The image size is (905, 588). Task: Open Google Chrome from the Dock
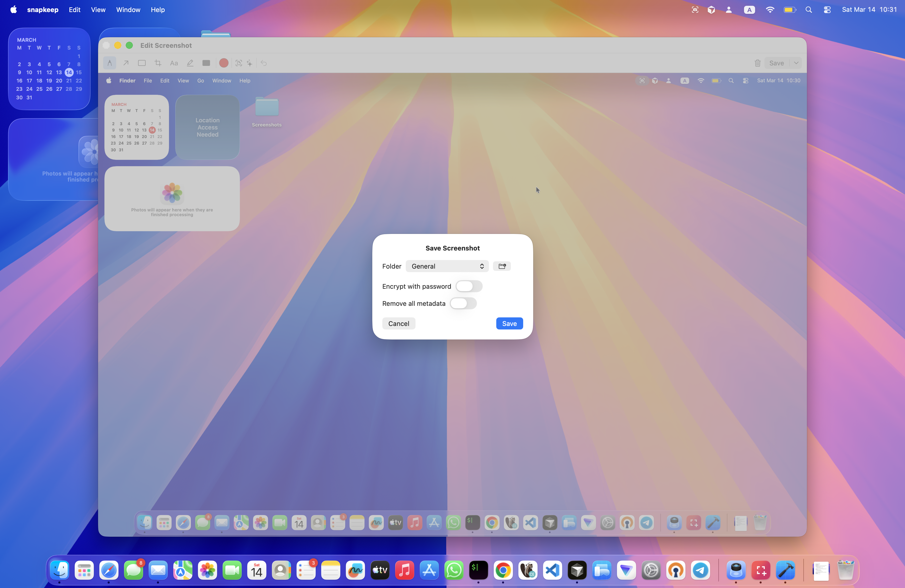[503, 570]
